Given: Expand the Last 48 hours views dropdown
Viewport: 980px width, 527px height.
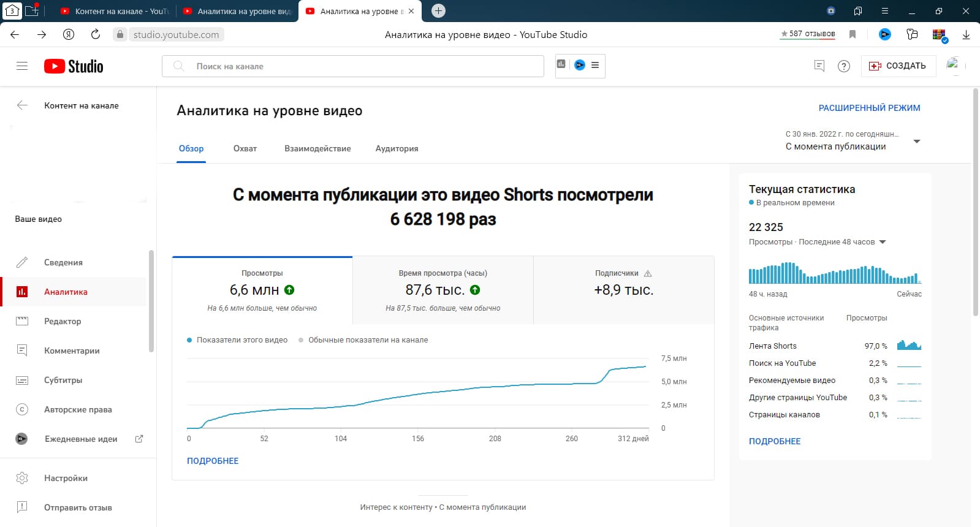Looking at the screenshot, I should click(883, 242).
